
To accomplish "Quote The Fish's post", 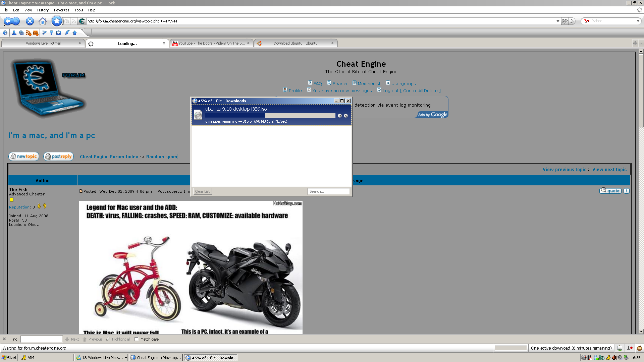I will click(610, 191).
